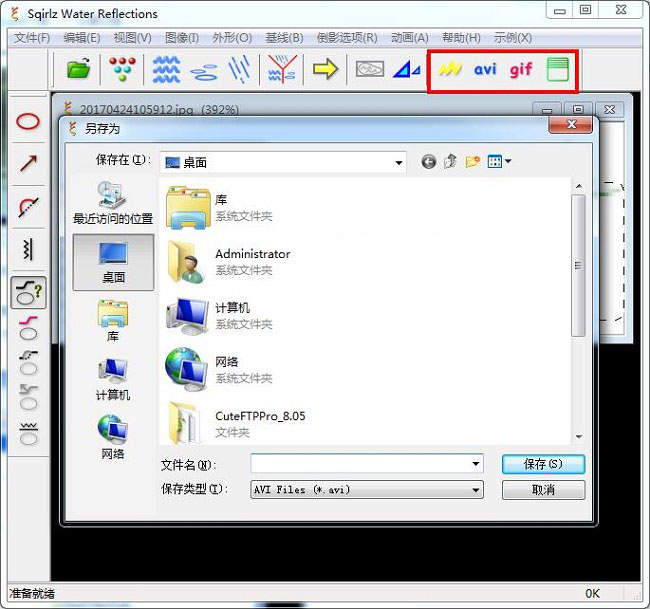Select the vertical zigzag tool
The image size is (650, 609).
(27, 250)
